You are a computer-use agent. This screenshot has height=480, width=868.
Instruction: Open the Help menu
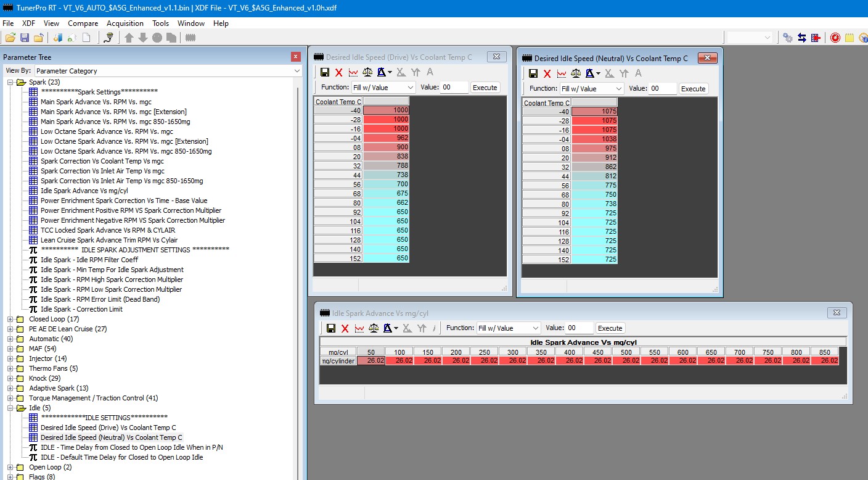click(x=221, y=23)
